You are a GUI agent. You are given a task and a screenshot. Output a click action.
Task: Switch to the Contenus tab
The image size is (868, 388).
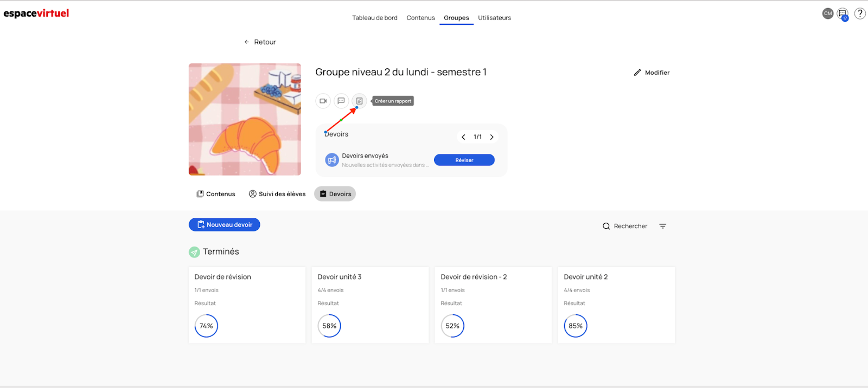click(x=216, y=194)
